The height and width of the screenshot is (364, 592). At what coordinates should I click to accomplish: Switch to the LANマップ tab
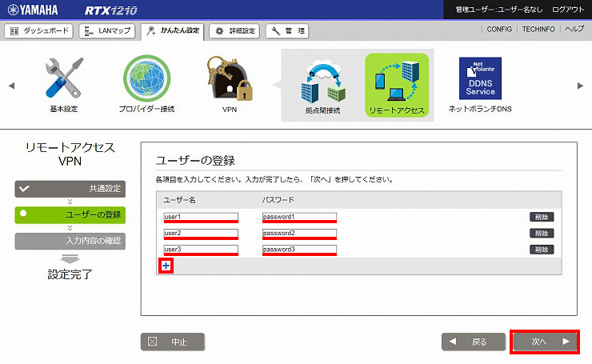tap(107, 31)
